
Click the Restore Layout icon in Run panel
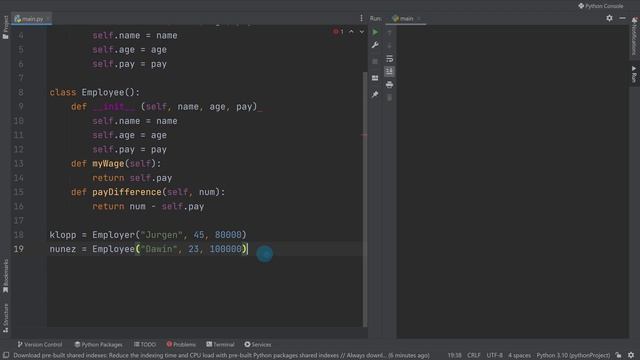(375, 78)
